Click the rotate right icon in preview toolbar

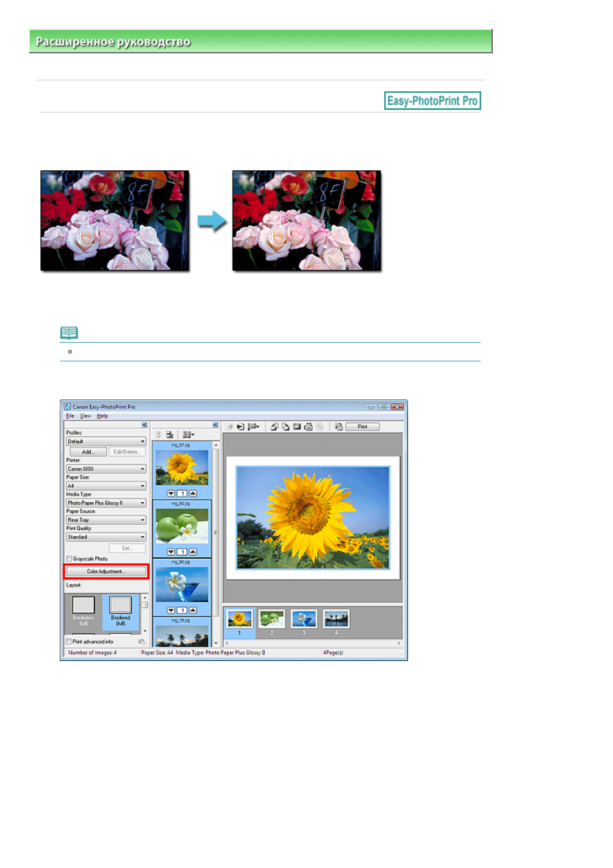coord(285,426)
